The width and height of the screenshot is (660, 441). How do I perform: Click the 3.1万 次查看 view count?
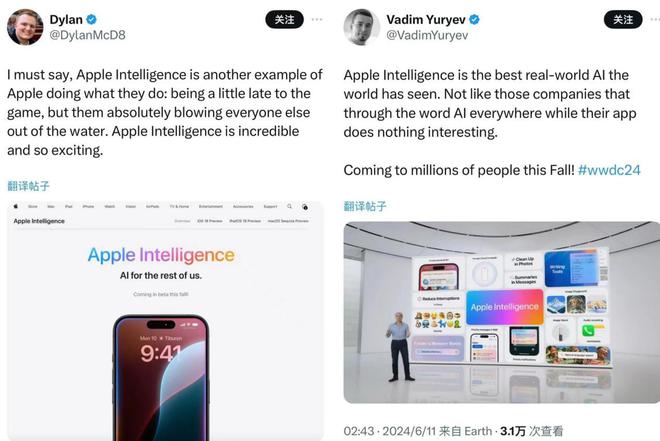[x=532, y=431]
